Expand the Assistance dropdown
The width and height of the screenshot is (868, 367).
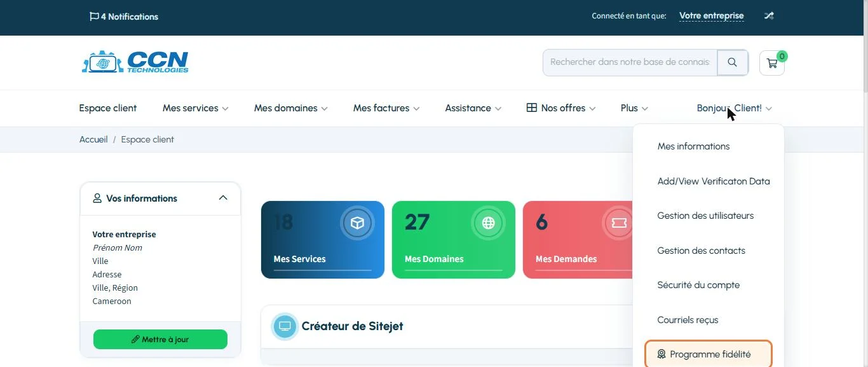pos(473,108)
